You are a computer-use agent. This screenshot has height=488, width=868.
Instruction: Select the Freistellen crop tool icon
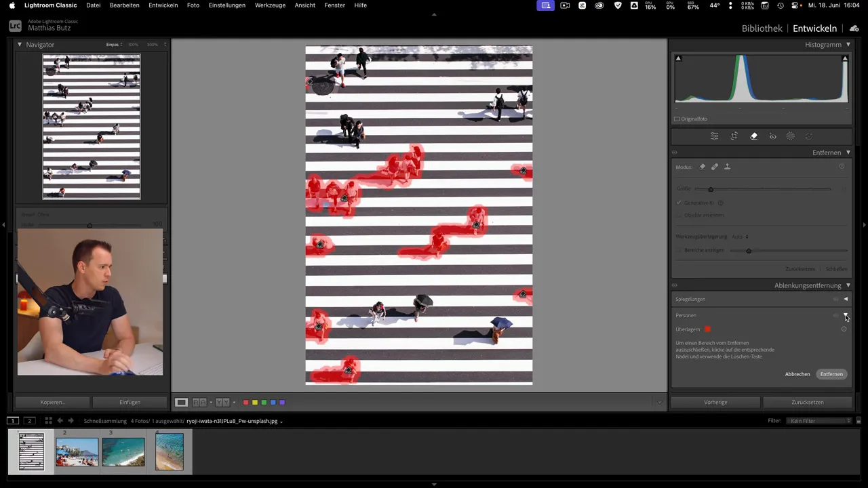pyautogui.click(x=734, y=136)
